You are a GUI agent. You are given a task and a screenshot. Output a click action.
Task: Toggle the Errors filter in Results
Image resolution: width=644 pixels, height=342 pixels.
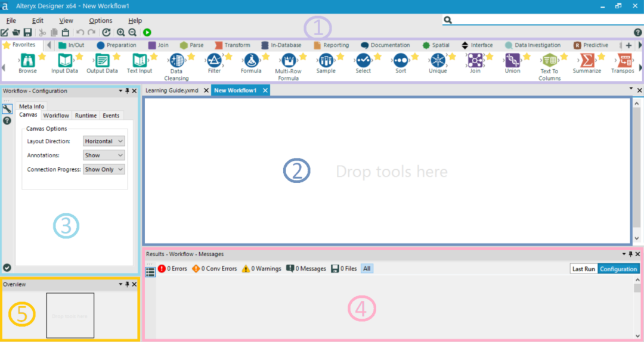(172, 269)
